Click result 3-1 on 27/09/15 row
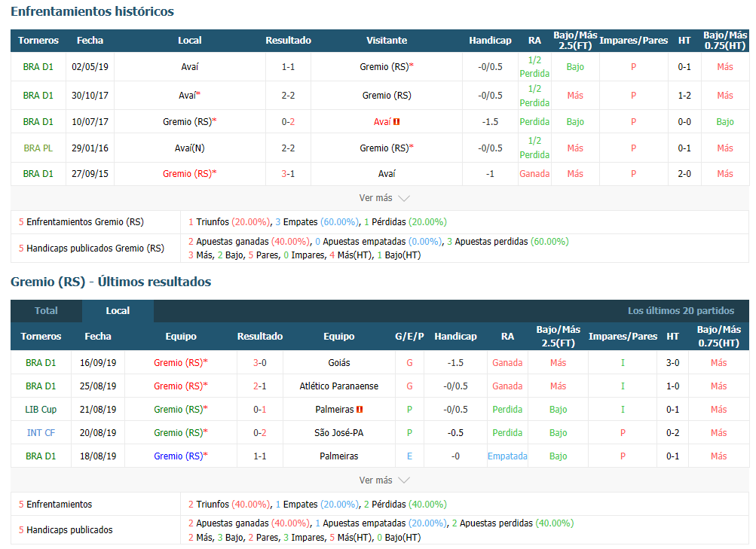Screen dimensions: 756x549 [289, 174]
